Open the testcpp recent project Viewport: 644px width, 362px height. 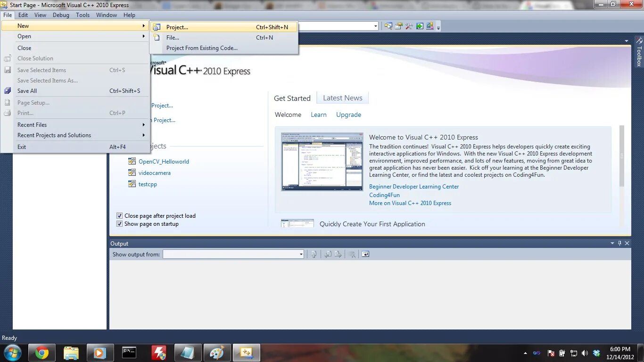(x=148, y=184)
